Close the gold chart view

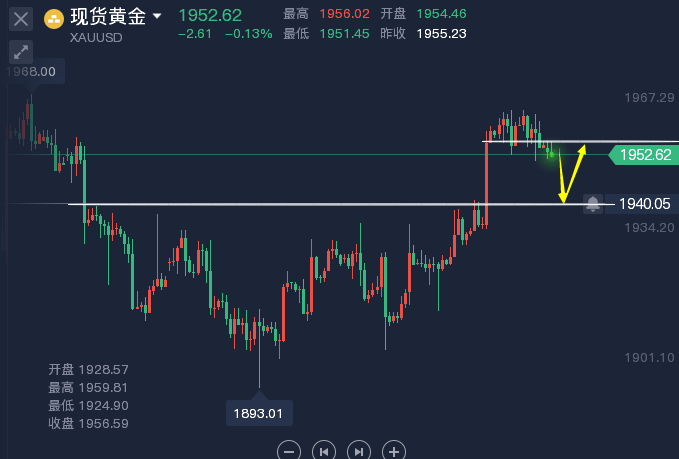click(21, 17)
